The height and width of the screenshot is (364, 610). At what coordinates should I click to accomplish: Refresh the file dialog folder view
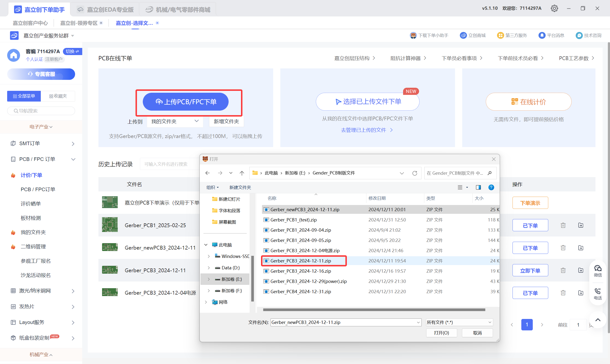415,173
